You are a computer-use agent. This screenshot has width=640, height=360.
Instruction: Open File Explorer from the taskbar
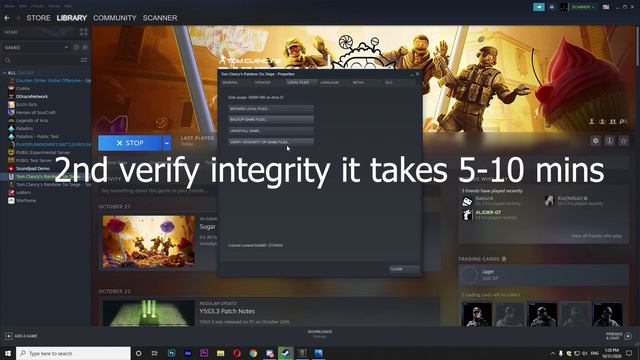(220, 353)
